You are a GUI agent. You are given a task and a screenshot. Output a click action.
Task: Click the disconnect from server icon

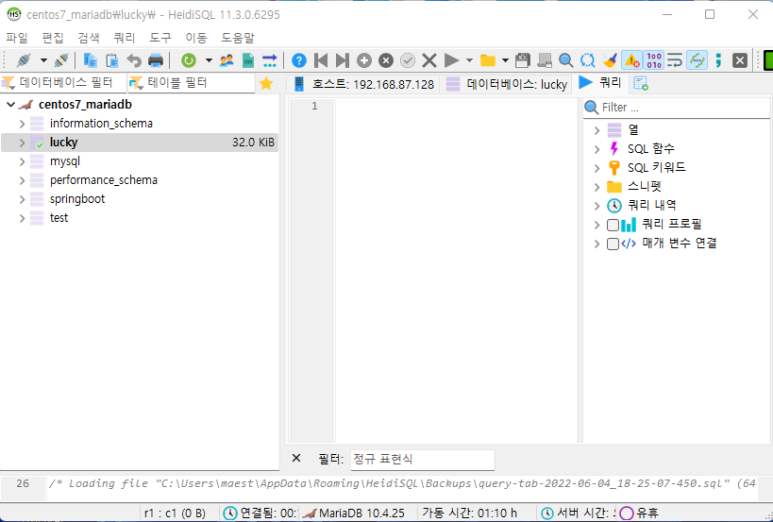(61, 61)
